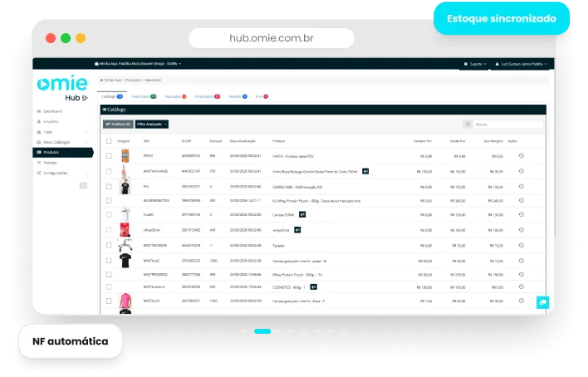This screenshot has height=377, width=588.
Task: Open the Filtro Avançado dropdown
Action: (152, 124)
